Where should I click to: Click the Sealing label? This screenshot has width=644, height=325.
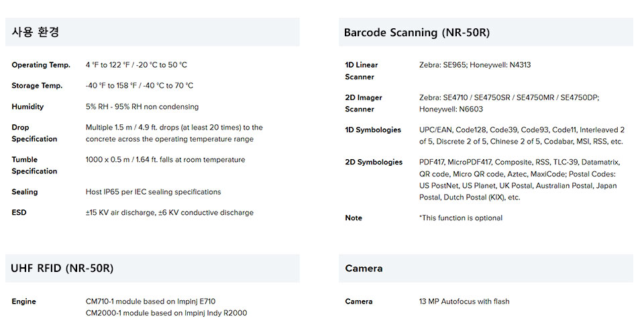point(25,192)
